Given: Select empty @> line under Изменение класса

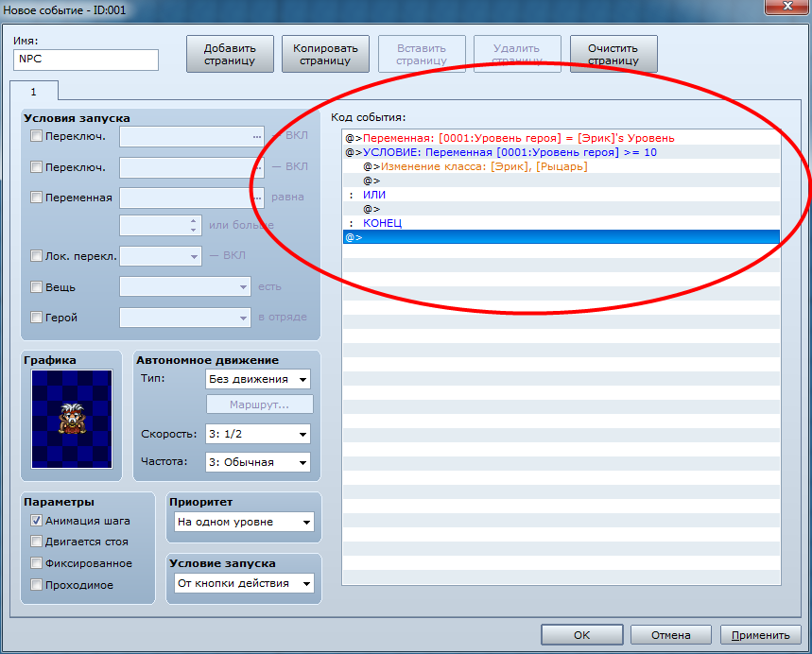Looking at the screenshot, I should coord(561,181).
